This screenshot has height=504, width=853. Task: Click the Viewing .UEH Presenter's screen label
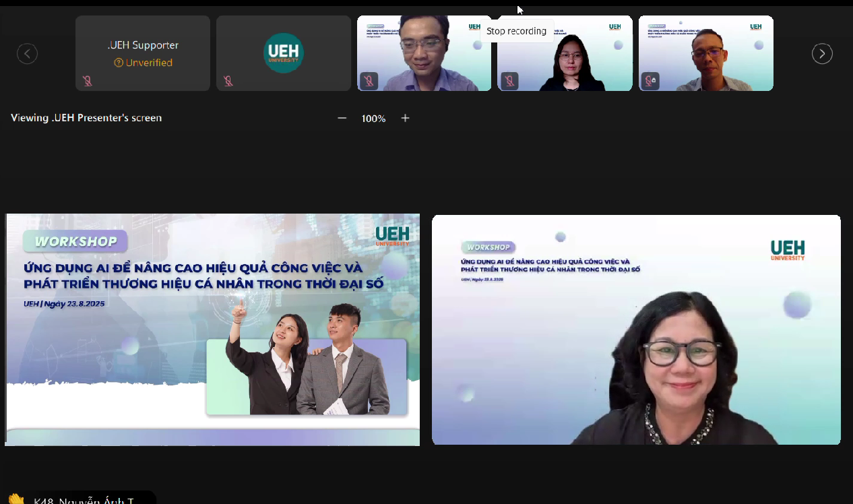86,118
